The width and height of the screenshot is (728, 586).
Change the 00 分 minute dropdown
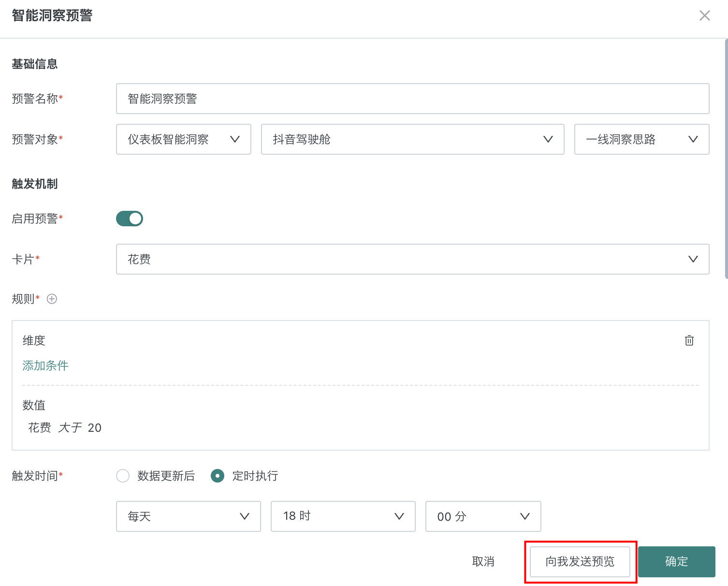coord(482,516)
